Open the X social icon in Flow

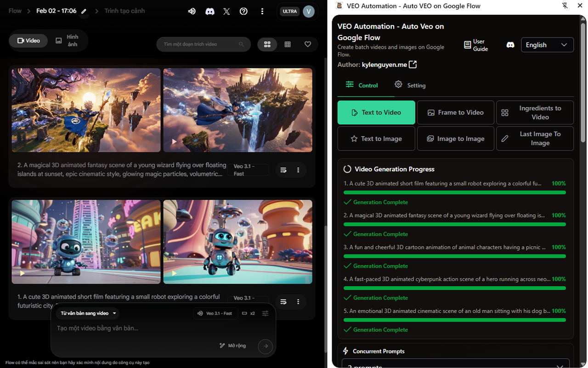tap(226, 11)
